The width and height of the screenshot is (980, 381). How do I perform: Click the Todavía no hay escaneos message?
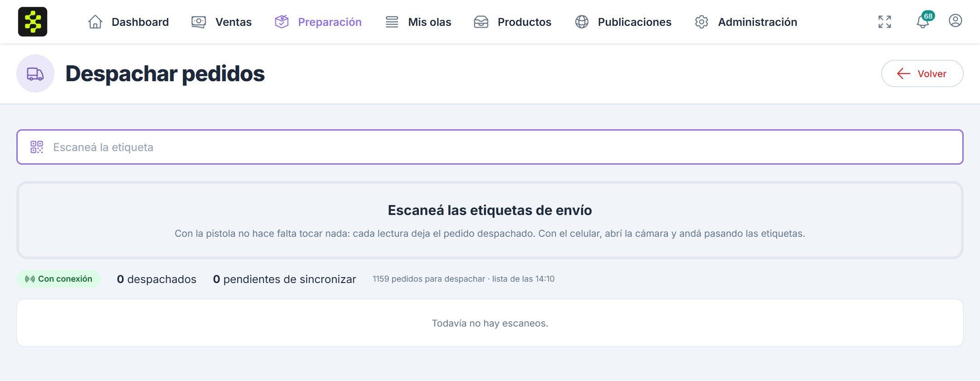[x=490, y=323]
